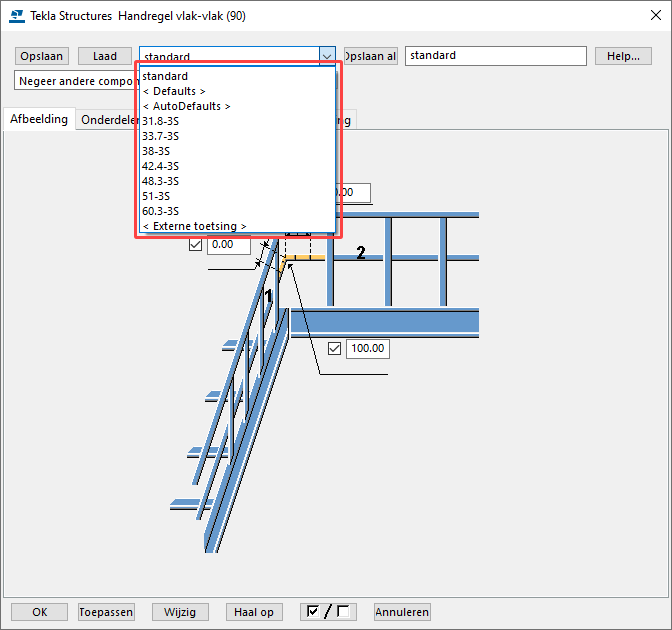Viewport: 672px width, 630px height.
Task: Pick the 48.3-3S preset
Action: (237, 181)
